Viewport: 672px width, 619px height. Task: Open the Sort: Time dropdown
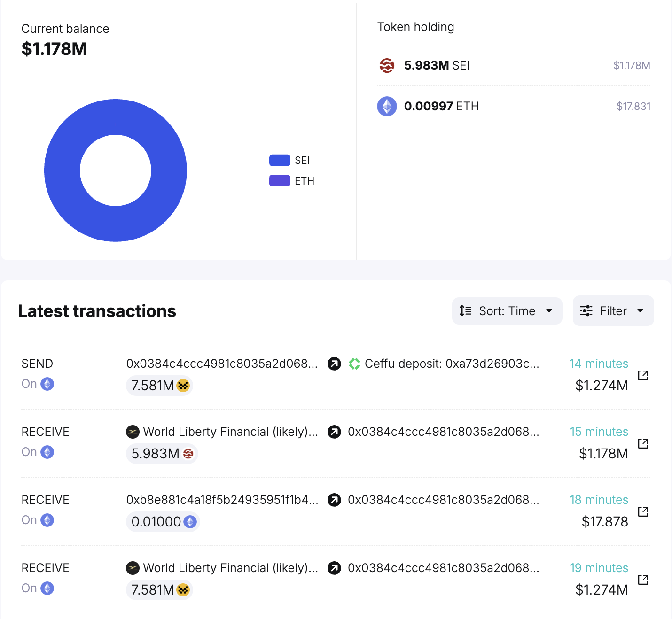pos(507,311)
